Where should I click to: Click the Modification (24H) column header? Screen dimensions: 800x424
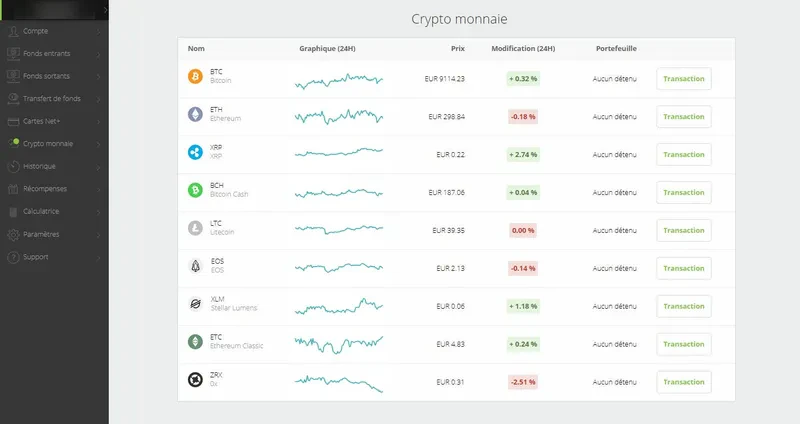pos(523,48)
